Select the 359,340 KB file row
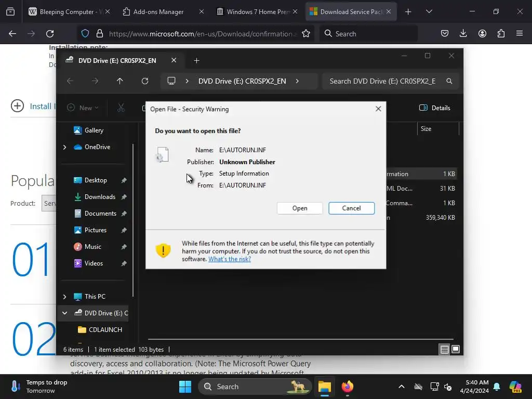 (421, 218)
